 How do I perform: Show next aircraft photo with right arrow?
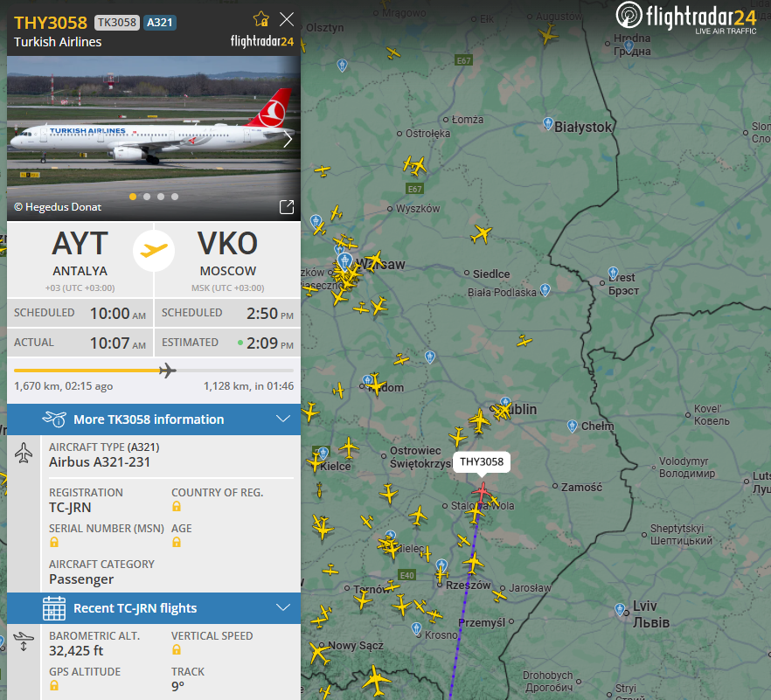click(288, 139)
